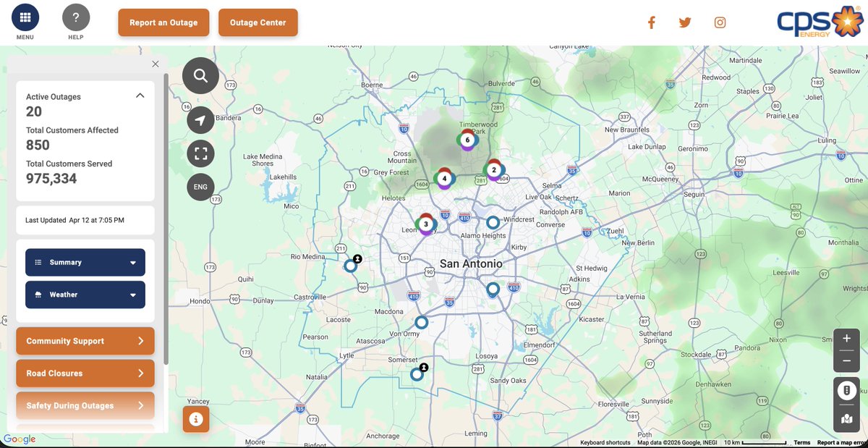
Task: Expand the Safety During Outages section
Action: click(x=85, y=405)
